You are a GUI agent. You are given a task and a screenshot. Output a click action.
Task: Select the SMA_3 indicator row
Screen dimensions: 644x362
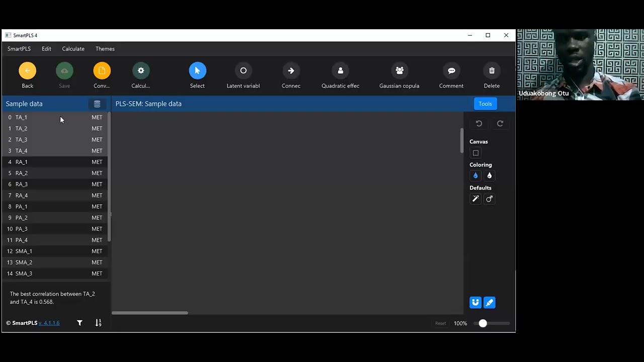click(x=55, y=274)
